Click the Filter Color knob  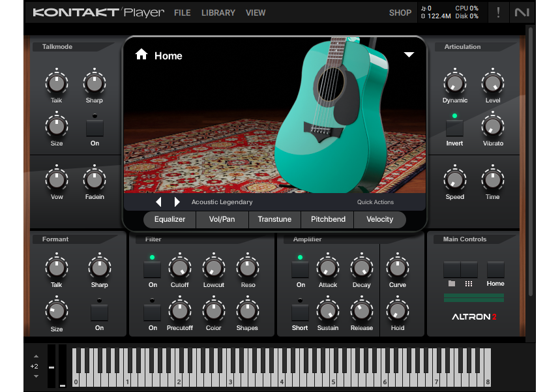pos(214,311)
